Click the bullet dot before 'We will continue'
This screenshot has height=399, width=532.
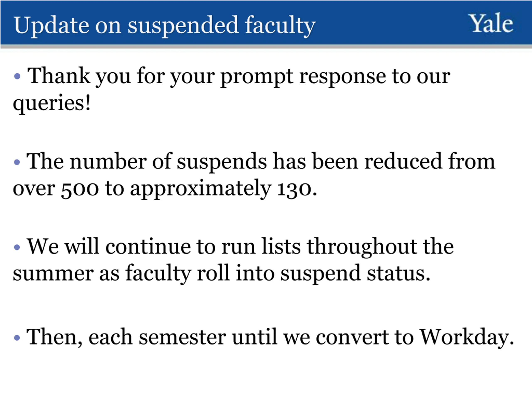tap(17, 247)
